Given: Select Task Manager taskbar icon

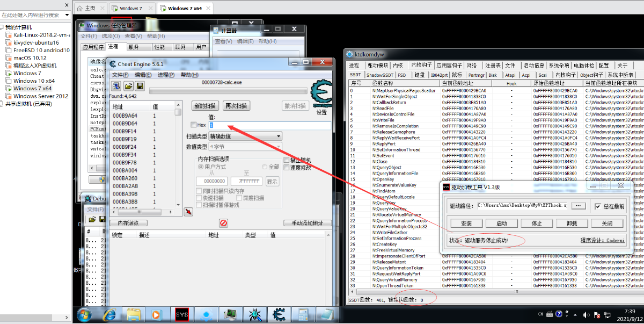Looking at the screenshot, I should click(230, 314).
